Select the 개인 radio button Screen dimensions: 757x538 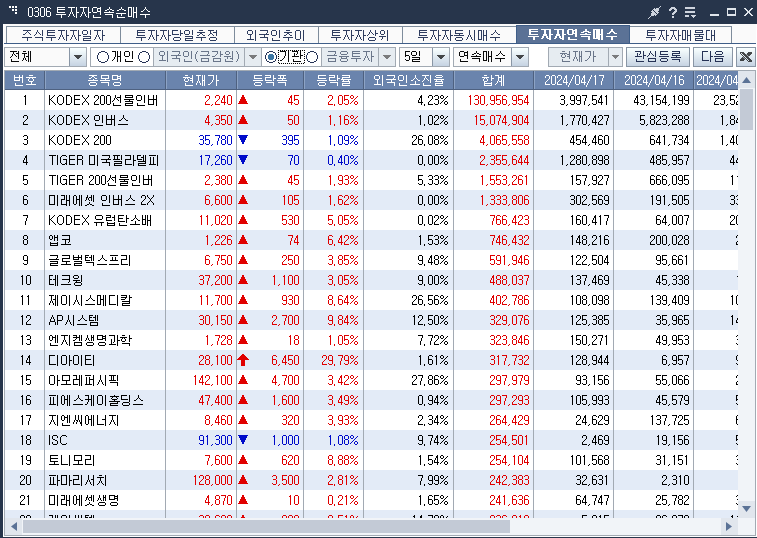click(x=102, y=57)
